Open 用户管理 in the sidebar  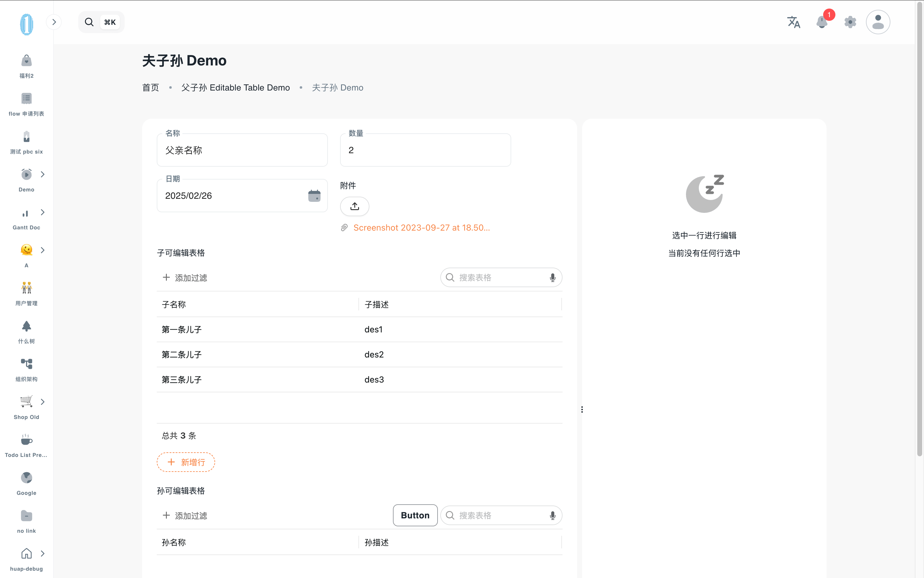(26, 294)
